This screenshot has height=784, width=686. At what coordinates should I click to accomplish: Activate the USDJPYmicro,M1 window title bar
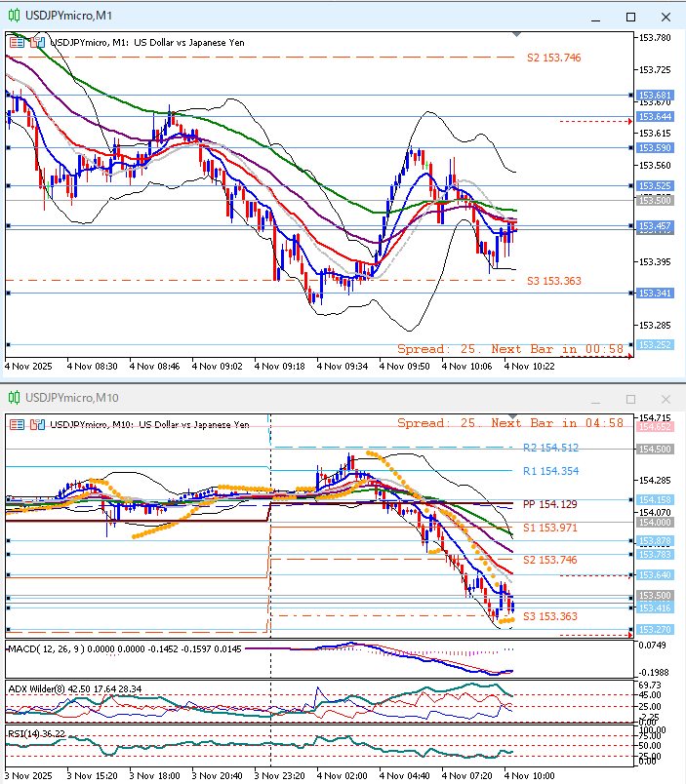pyautogui.click(x=293, y=16)
